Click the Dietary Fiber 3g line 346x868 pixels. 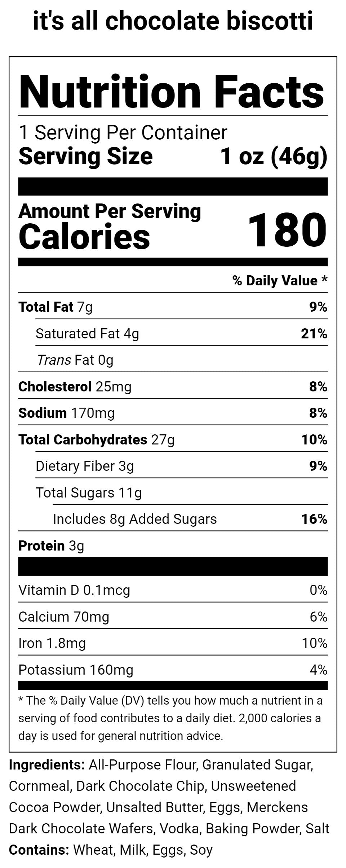tap(85, 466)
